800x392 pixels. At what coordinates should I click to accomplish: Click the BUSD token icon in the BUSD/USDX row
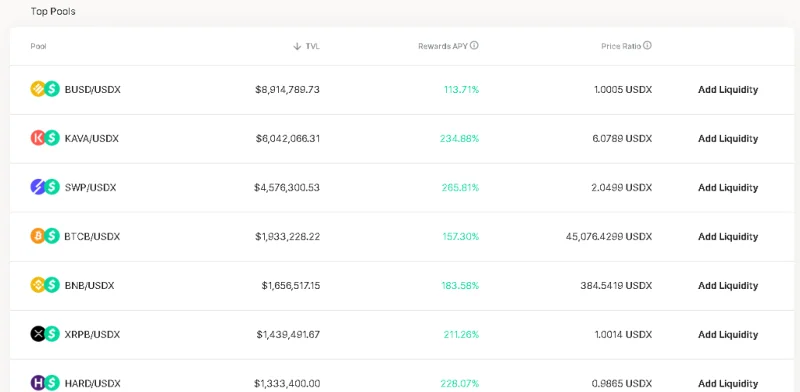click(x=38, y=89)
